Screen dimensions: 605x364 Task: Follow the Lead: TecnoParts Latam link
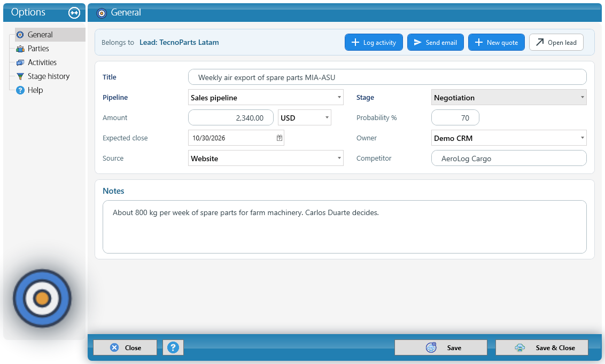pyautogui.click(x=179, y=42)
